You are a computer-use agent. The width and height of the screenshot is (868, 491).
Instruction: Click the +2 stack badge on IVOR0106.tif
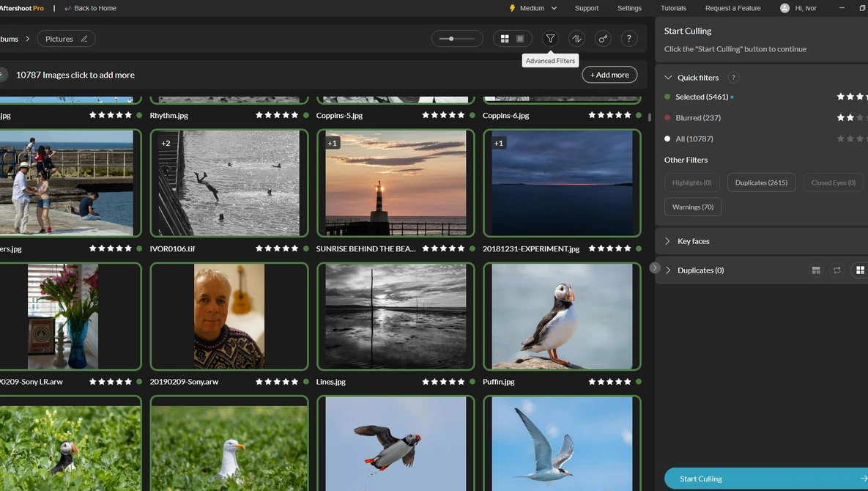[x=166, y=143]
